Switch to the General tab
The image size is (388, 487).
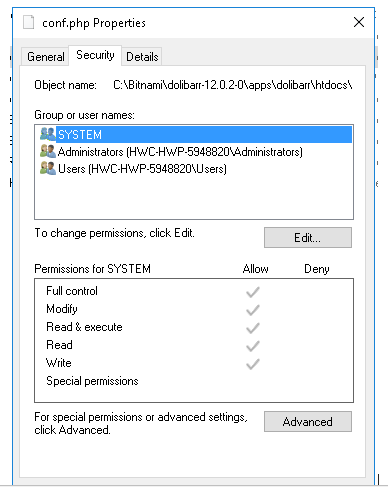coord(46,56)
